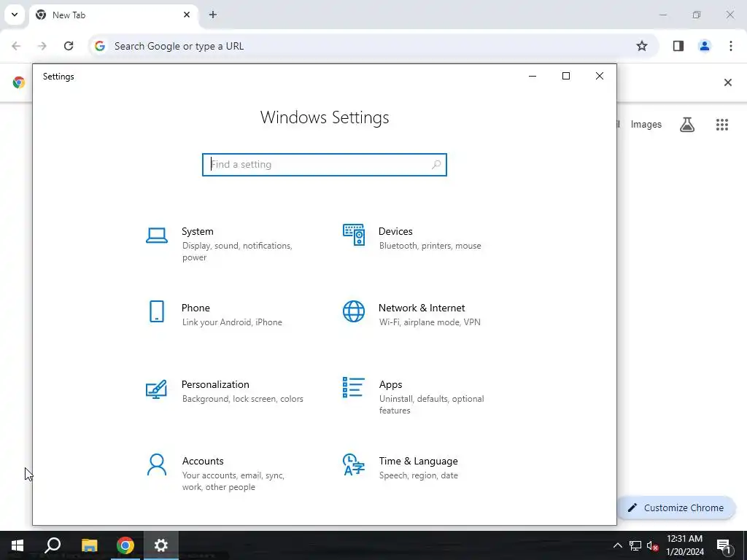747x560 pixels.
Task: Open the System settings laptop icon
Action: pos(157,236)
